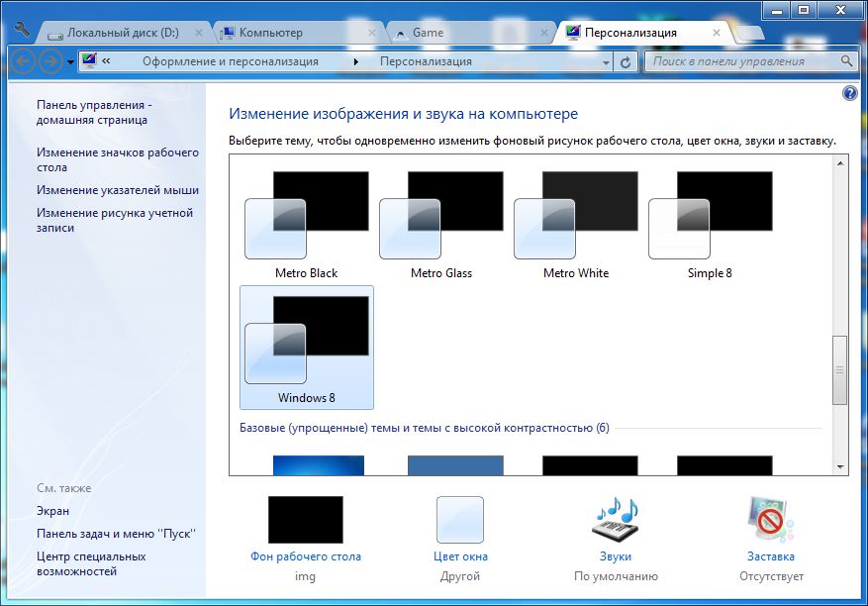The image size is (868, 606).
Task: Open the Экран link
Action: pyautogui.click(x=52, y=511)
